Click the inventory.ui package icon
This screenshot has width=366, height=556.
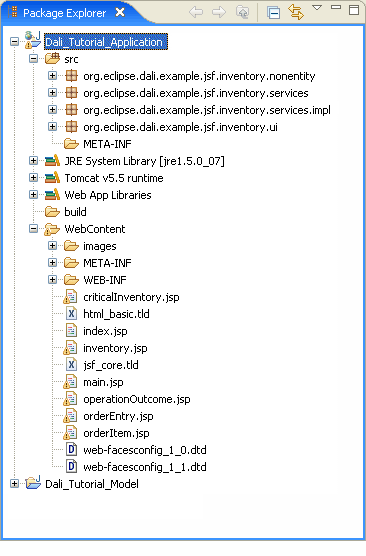pos(71,127)
